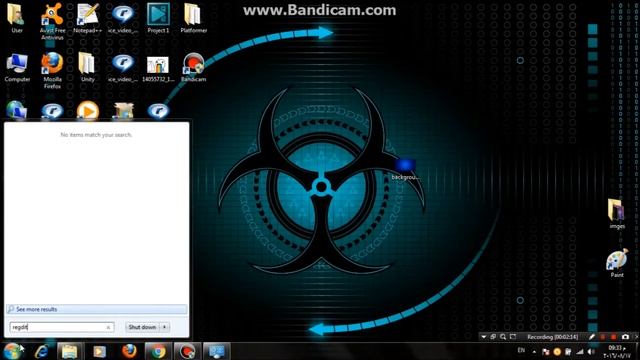Select the 14055732_1 image file icon
The width and height of the screenshot is (640, 360).
(158, 68)
